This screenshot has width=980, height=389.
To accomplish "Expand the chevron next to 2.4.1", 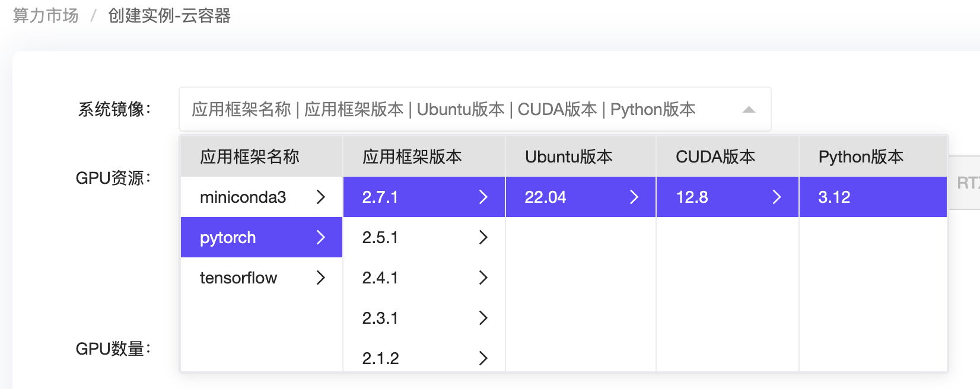I will click(483, 278).
